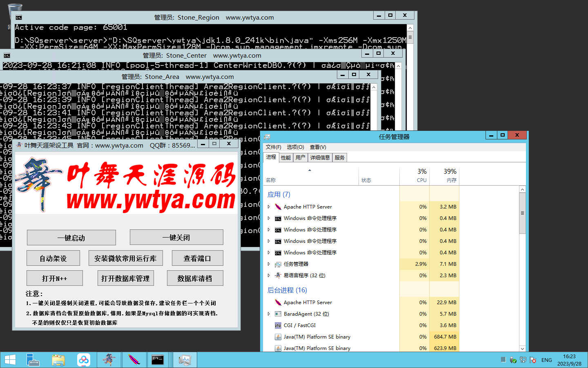Switch to the 性能 tab
The height and width of the screenshot is (368, 588).
[286, 158]
